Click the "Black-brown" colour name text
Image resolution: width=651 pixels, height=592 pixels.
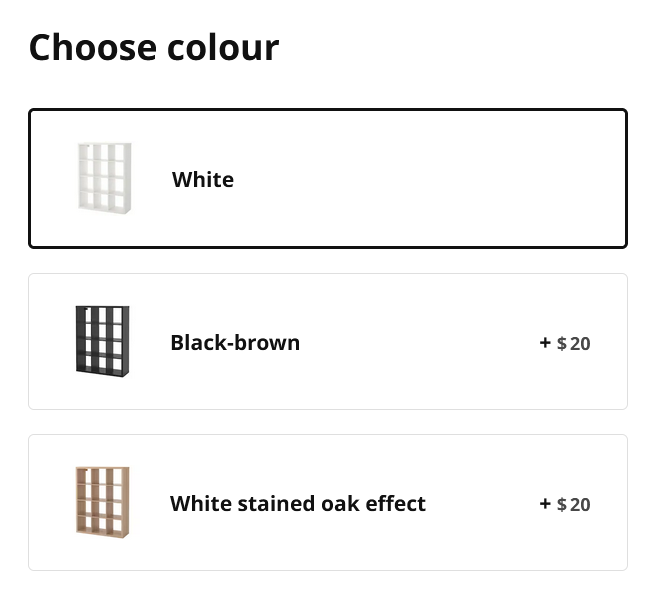[235, 343]
